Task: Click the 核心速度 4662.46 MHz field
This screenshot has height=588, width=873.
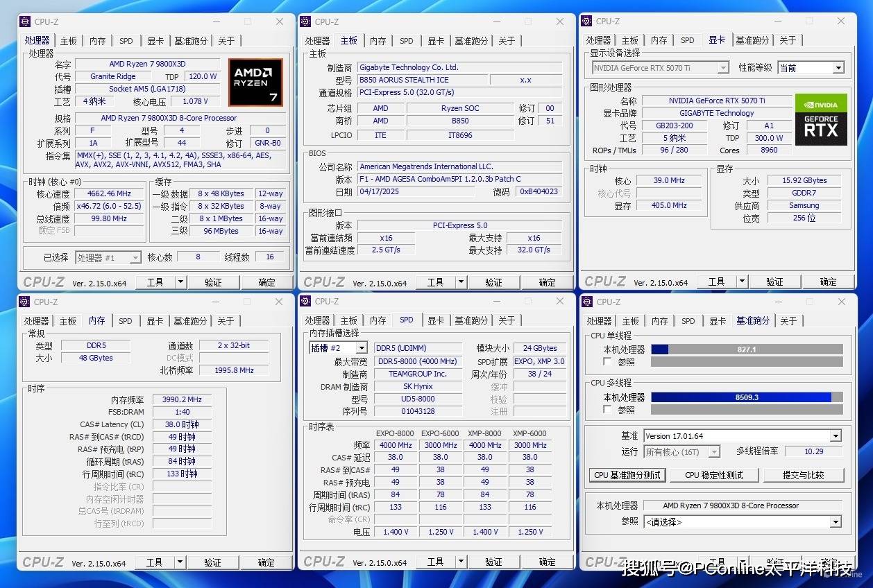Action: tap(109, 194)
